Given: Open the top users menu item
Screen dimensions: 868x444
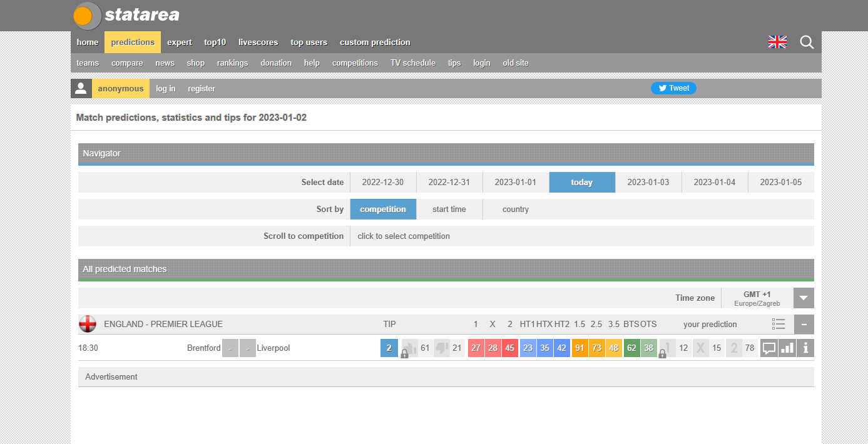Looking at the screenshot, I should [309, 42].
